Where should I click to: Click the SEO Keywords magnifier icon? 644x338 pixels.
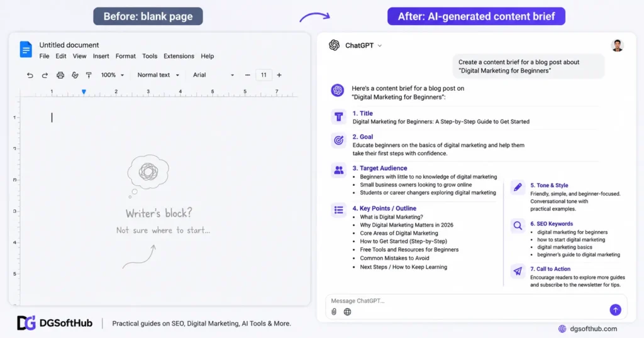click(518, 226)
